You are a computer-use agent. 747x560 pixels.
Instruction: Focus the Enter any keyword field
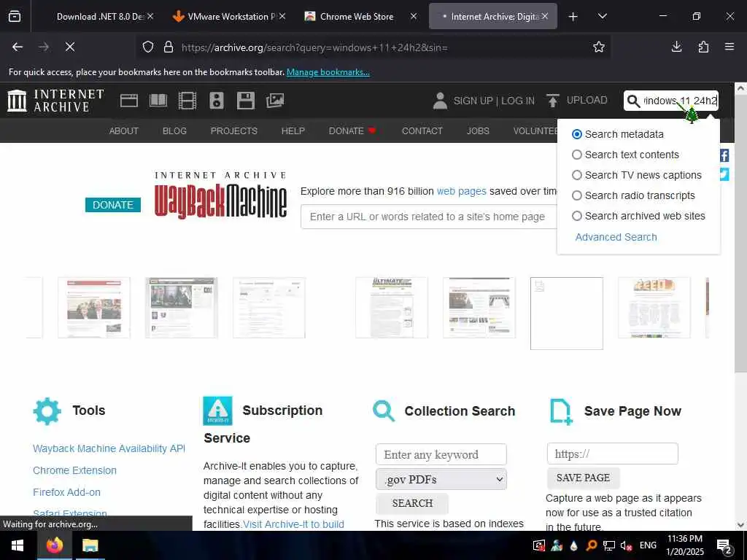[x=441, y=455]
